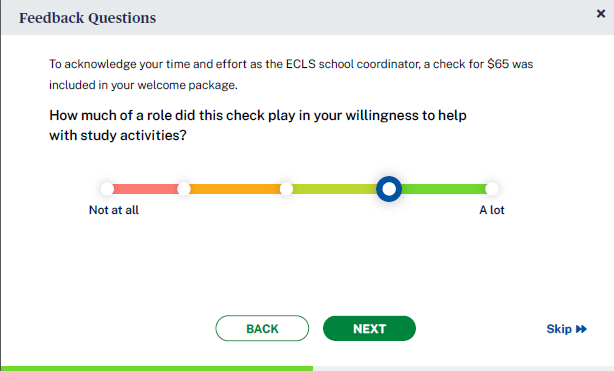614x371 pixels.
Task: Click the 'Feedback Questions' dialog title
Action: click(x=88, y=18)
